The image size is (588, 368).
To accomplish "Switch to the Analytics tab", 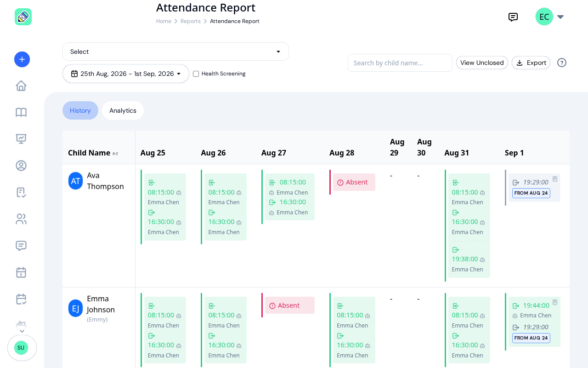I will click(x=123, y=110).
